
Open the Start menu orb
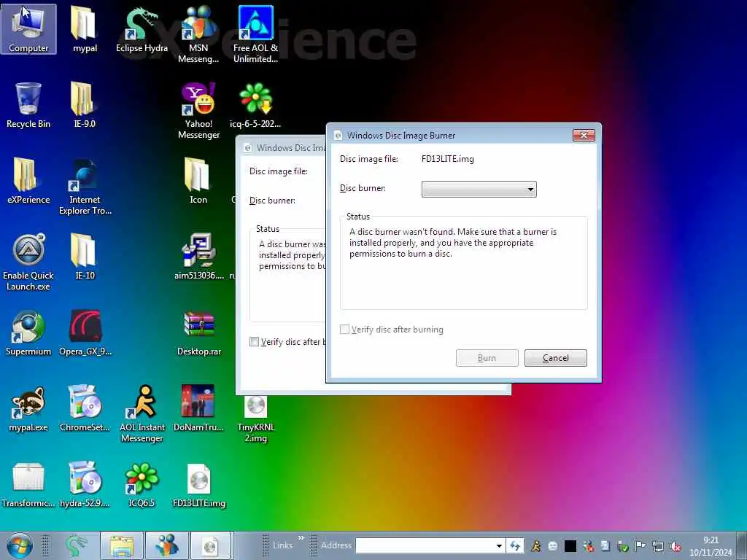[19, 545]
